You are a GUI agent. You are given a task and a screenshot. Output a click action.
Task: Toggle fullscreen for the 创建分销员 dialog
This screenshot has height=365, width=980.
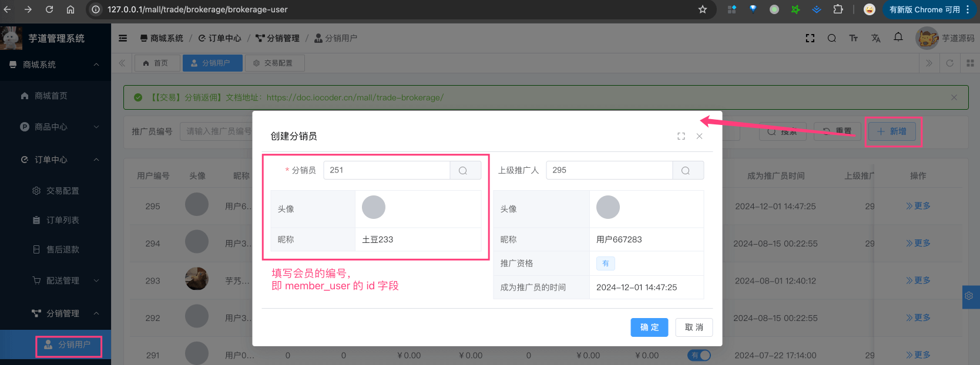coord(681,136)
